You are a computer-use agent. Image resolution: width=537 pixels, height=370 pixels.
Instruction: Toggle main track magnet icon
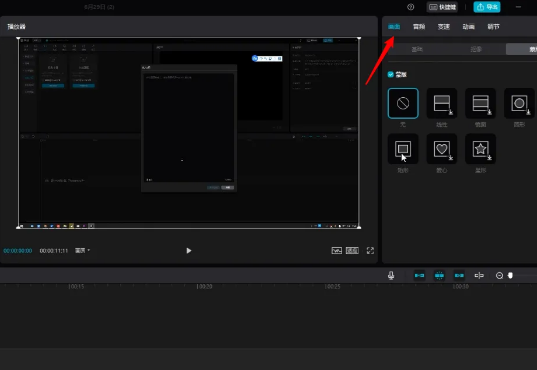(x=420, y=275)
